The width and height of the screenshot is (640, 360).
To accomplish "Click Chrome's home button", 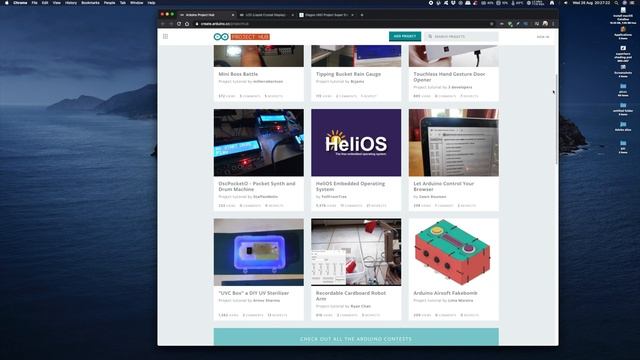I will pos(187,24).
